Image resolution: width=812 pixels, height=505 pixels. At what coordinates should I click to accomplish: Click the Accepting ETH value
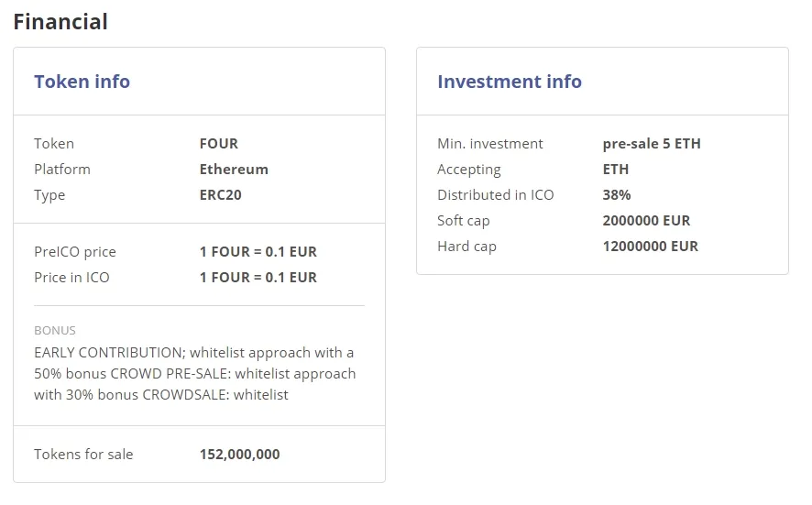616,170
